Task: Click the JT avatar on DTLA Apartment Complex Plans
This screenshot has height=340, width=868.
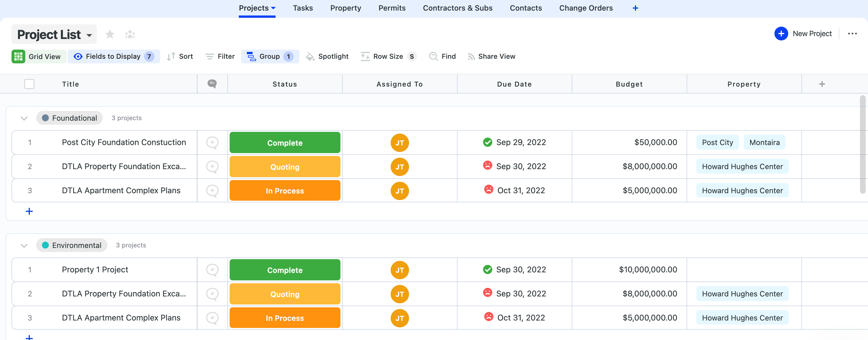Action: 400,191
